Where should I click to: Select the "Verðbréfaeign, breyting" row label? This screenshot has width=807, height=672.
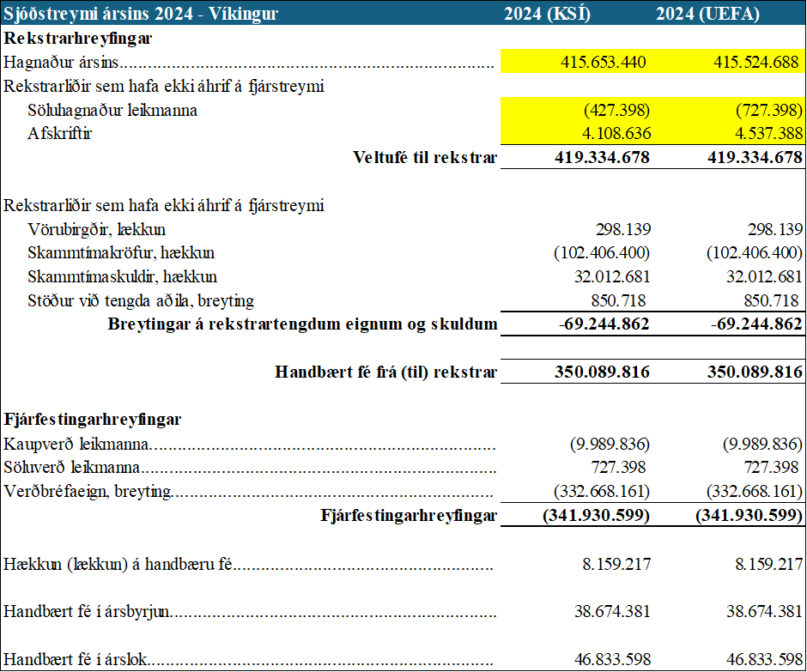click(x=88, y=492)
